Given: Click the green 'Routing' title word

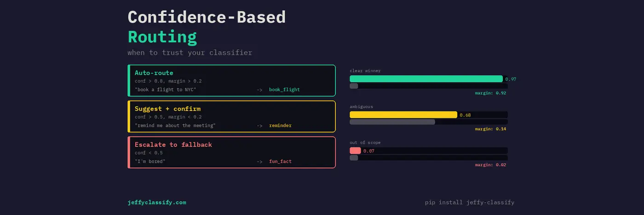Looking at the screenshot, I should coord(162,37).
